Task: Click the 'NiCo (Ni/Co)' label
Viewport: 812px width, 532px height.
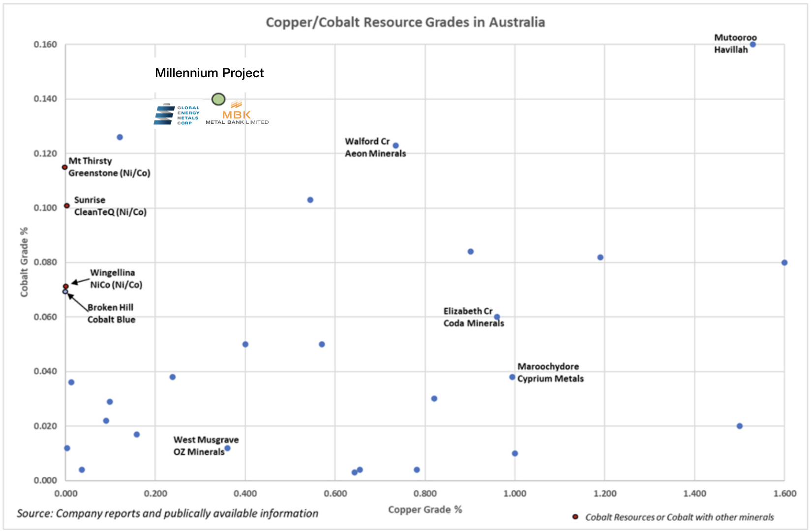Action: point(116,285)
